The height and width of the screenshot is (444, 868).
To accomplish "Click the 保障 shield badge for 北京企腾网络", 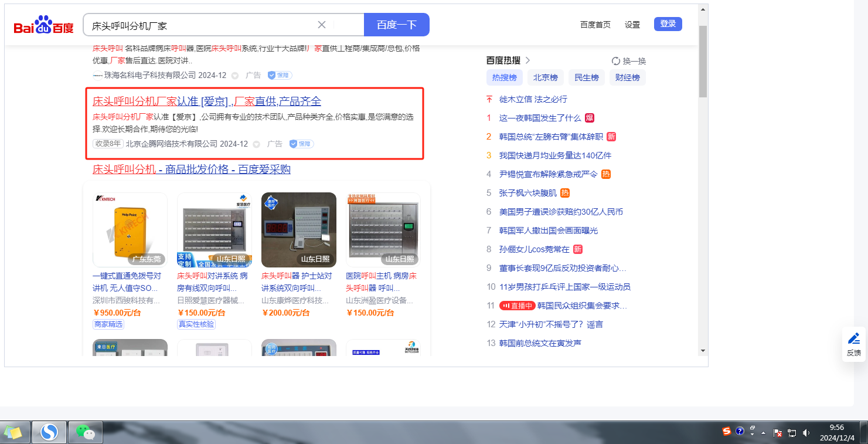I will 302,144.
